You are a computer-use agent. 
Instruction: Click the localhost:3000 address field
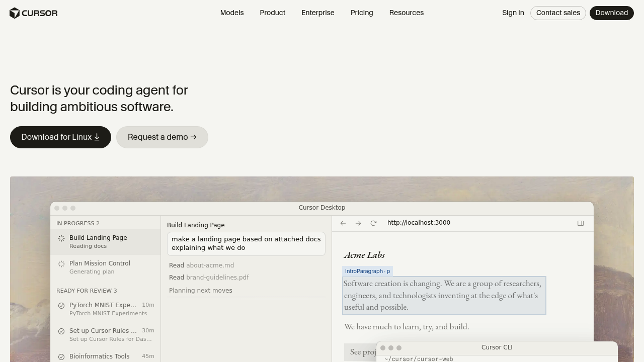tap(419, 223)
